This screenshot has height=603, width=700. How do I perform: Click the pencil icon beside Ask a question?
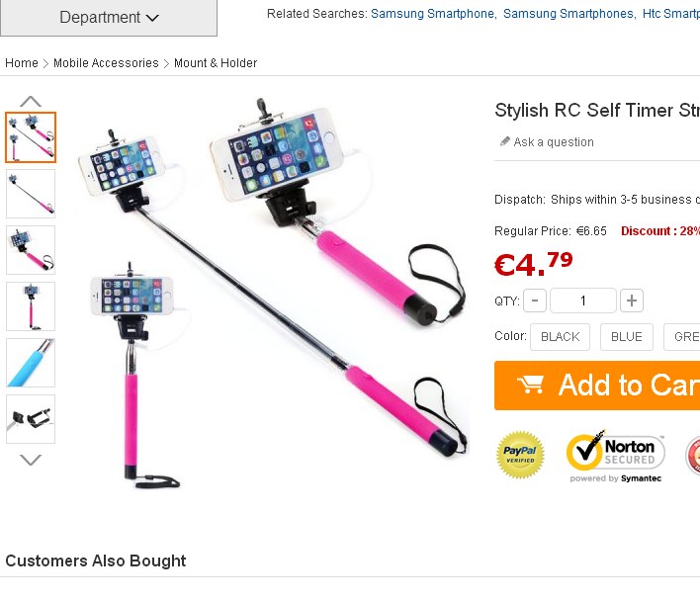504,142
